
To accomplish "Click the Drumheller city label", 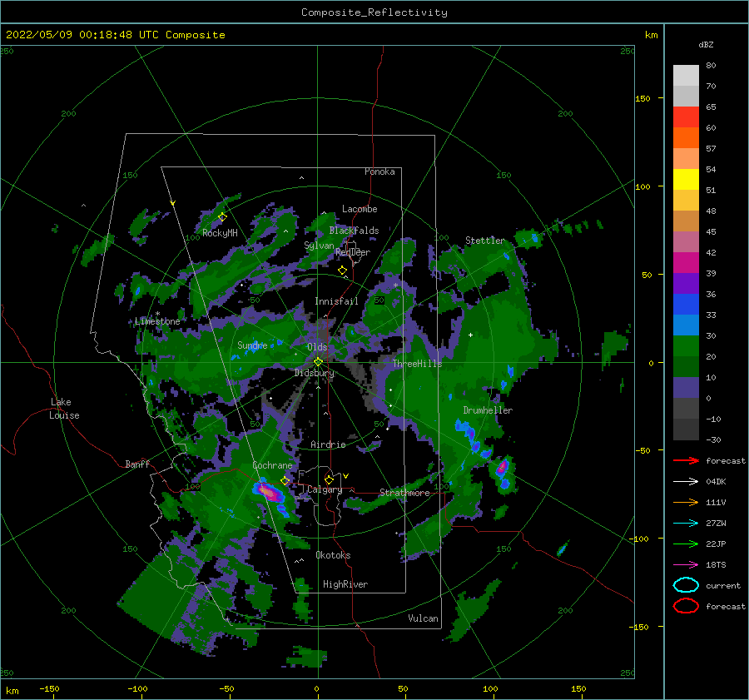I will 488,410.
